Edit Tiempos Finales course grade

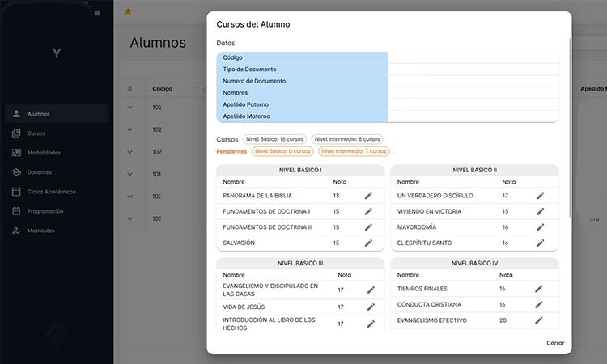click(538, 289)
